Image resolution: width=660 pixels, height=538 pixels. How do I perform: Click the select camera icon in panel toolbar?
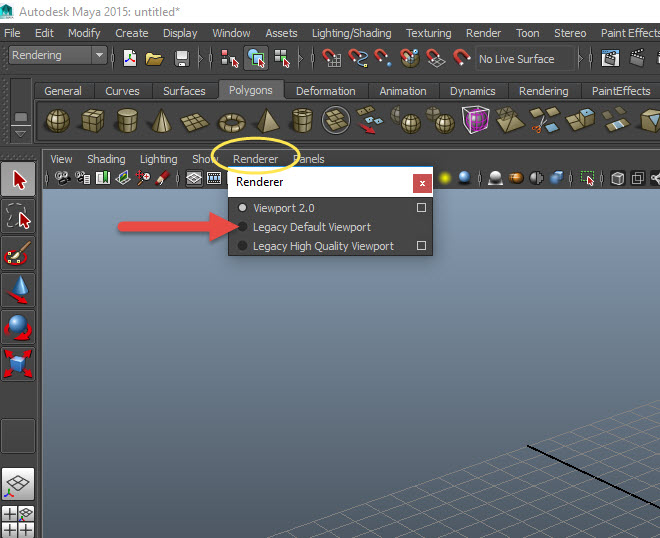pyautogui.click(x=63, y=178)
